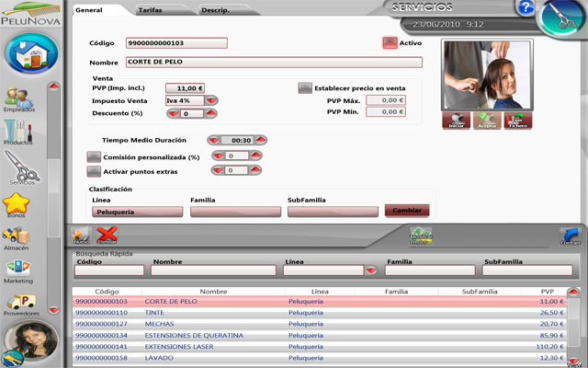Click the services list vertical scrollbar

tap(573, 326)
